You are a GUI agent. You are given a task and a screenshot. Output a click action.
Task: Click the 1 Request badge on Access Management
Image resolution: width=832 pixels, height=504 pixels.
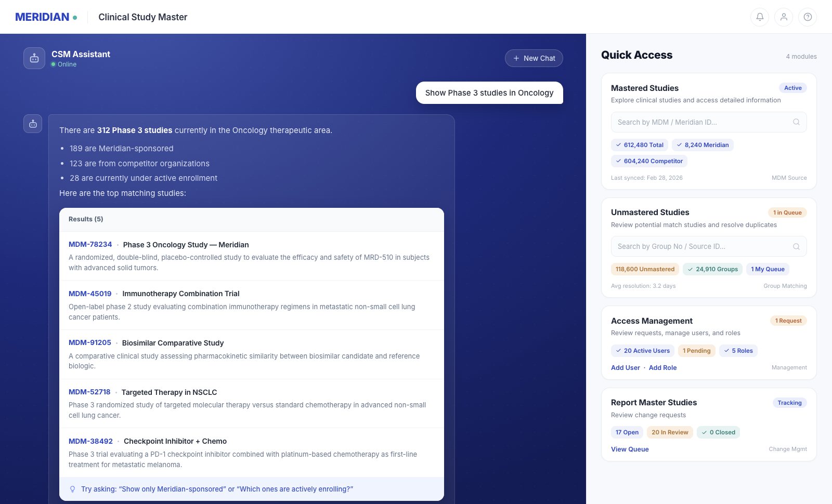pos(788,321)
